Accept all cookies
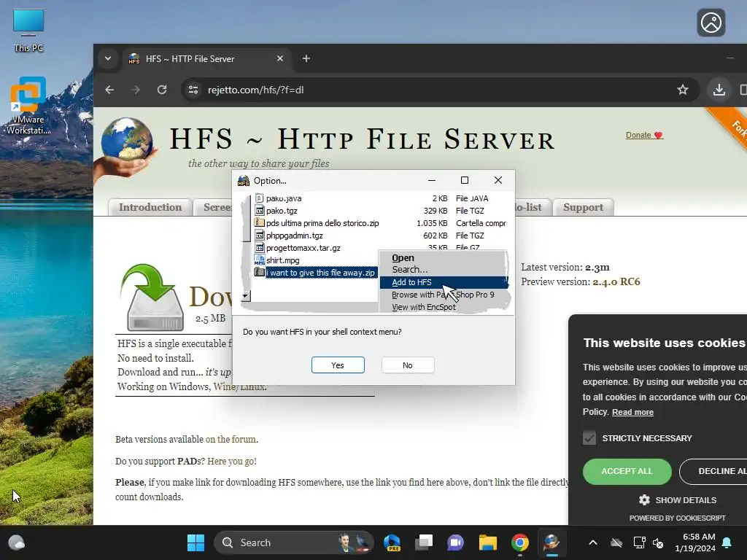The image size is (747, 560). (627, 472)
